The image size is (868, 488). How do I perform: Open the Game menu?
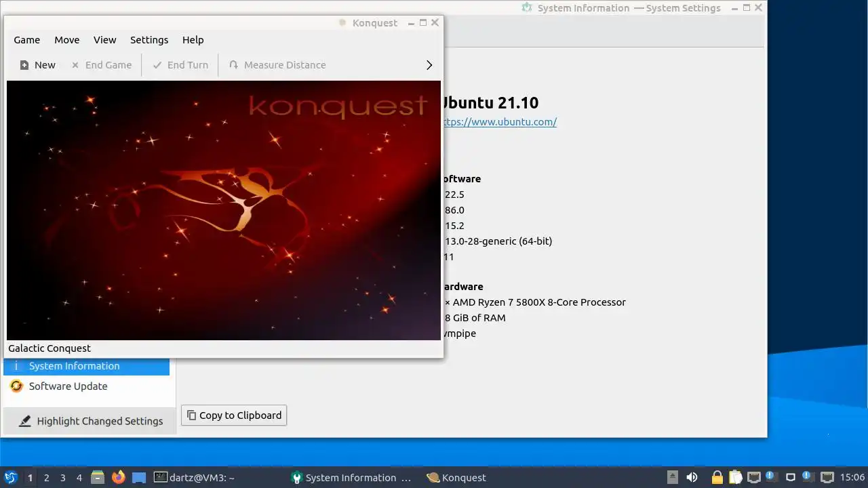27,40
